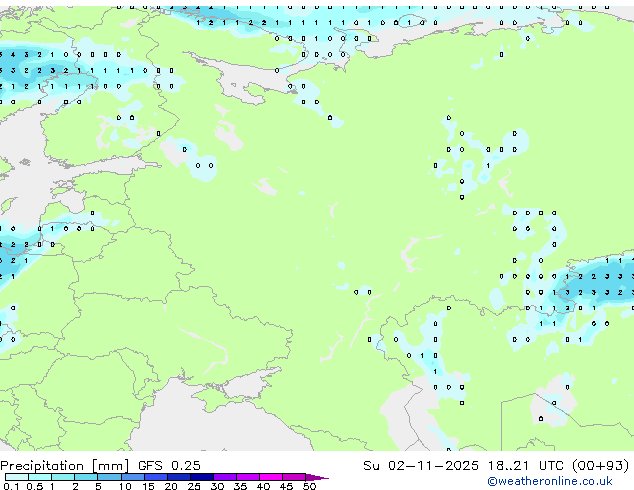634x490 pixels.
Task: Click the date text 'Su 02-11-2025'
Action: [421, 466]
